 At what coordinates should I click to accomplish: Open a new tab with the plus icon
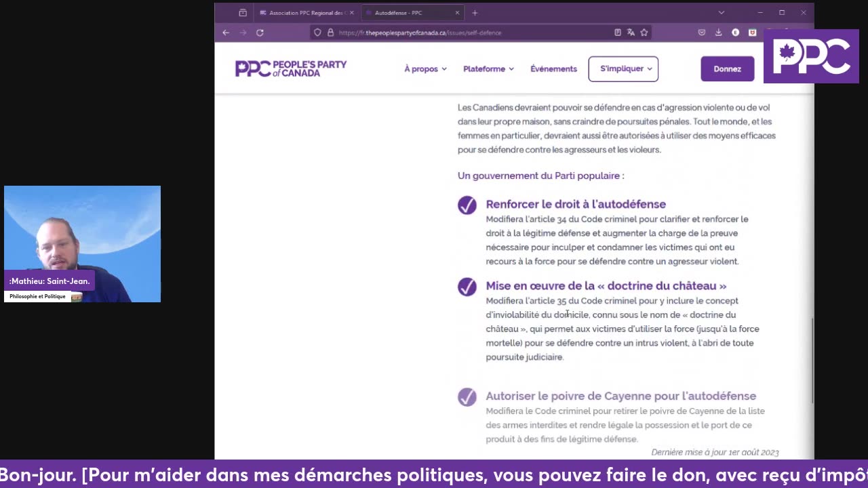[475, 13]
